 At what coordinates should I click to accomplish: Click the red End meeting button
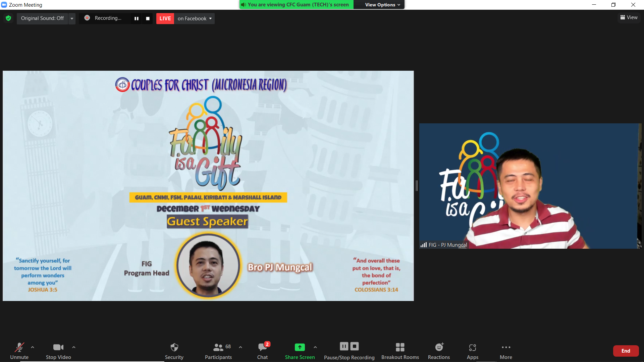point(626,351)
